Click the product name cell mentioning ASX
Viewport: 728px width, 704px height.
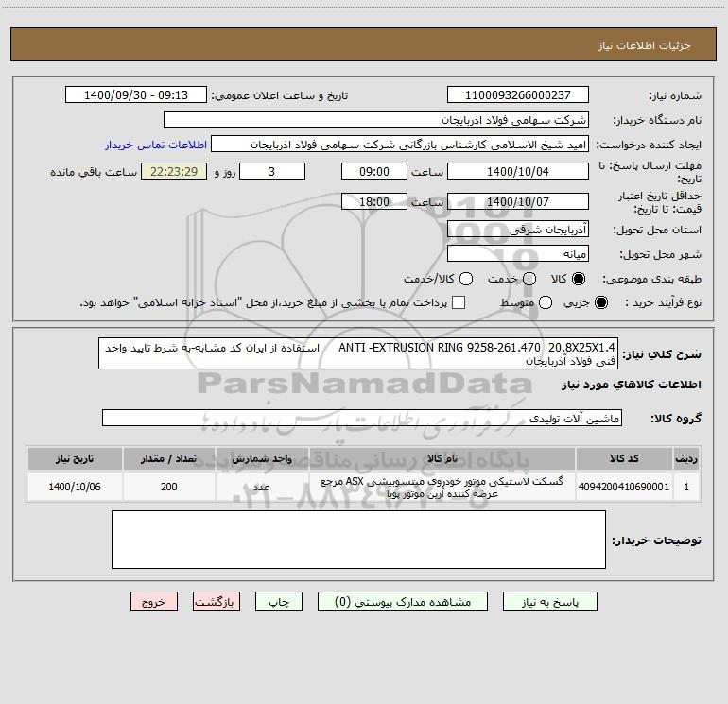coord(442,487)
